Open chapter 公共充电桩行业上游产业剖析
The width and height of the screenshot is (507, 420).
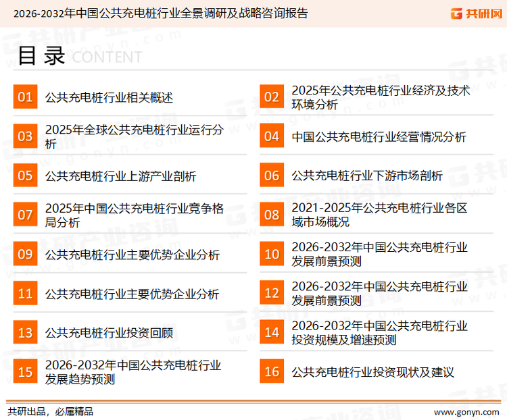click(120, 176)
